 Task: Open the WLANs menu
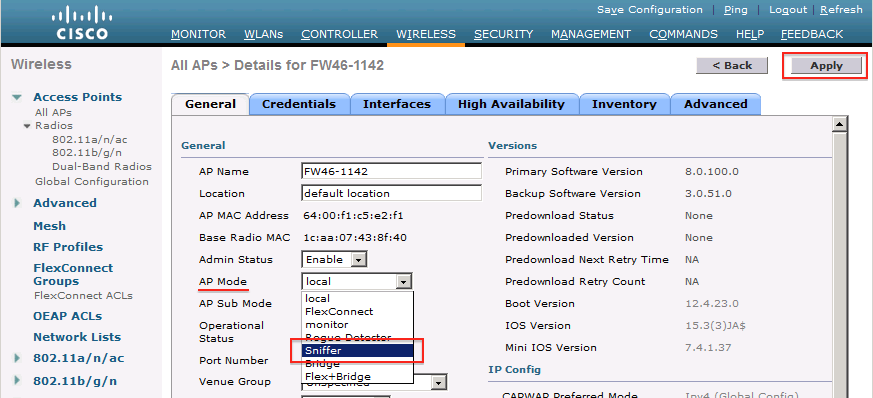click(x=263, y=34)
